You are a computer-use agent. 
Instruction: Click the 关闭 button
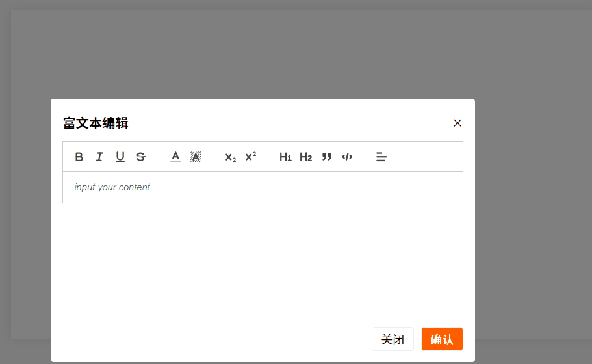pyautogui.click(x=393, y=339)
